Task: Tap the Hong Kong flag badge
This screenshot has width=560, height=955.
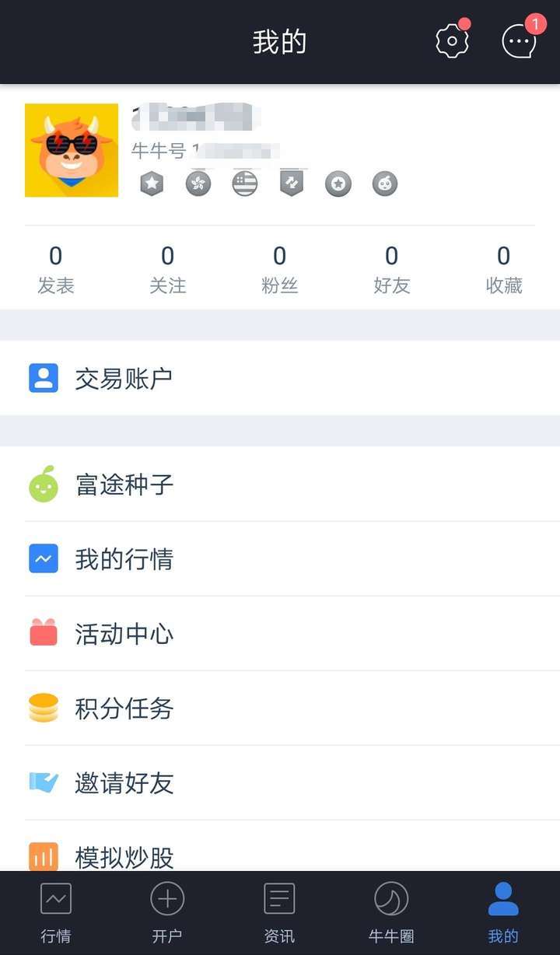Action: pyautogui.click(x=198, y=184)
